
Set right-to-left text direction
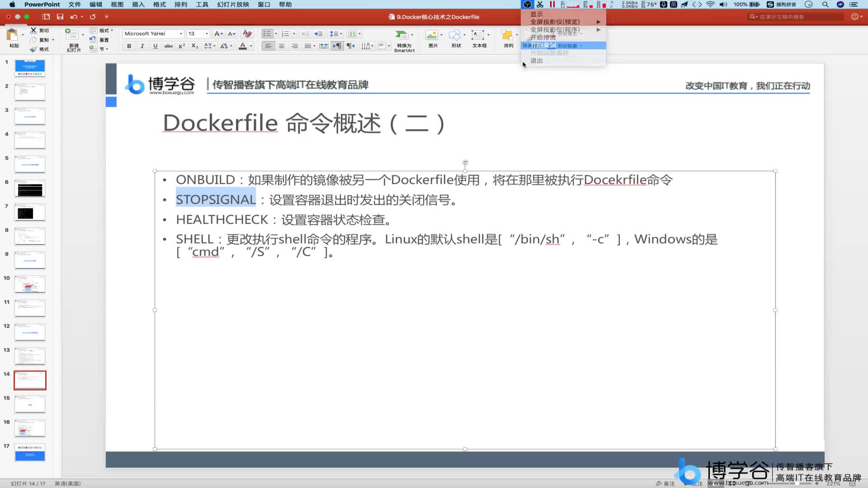(350, 46)
